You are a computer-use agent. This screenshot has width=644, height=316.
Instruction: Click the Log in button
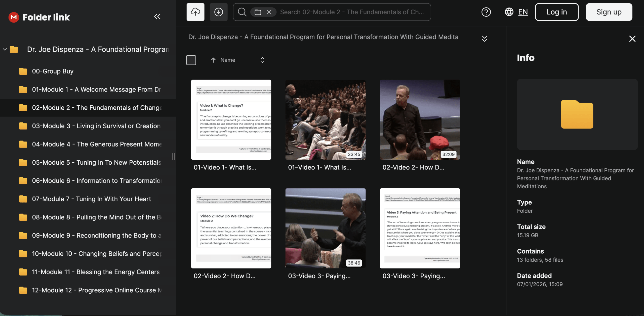coord(556,12)
